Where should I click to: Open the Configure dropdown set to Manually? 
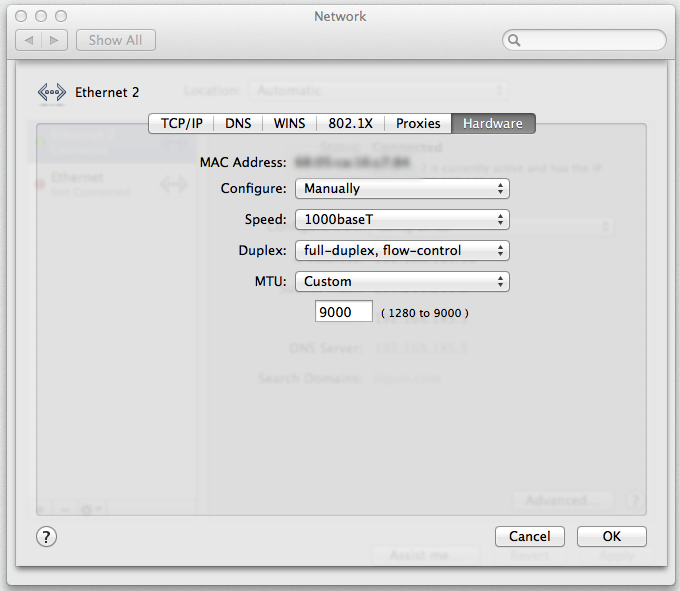[402, 189]
